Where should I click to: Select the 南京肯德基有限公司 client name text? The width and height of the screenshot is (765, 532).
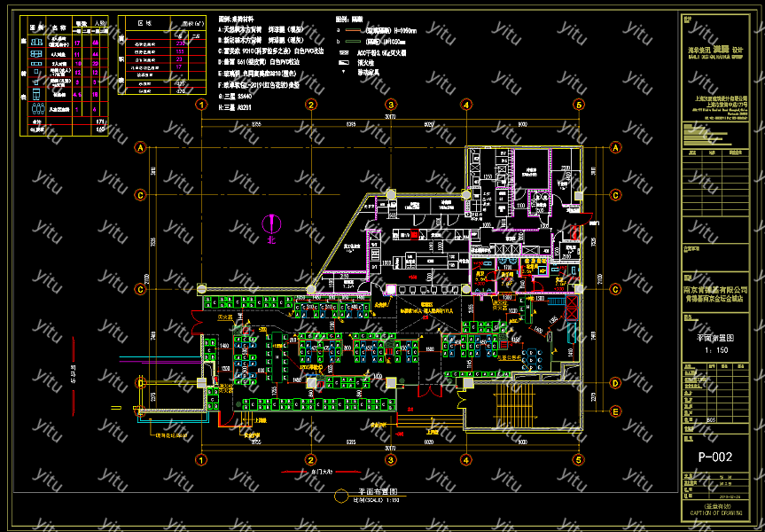(715, 288)
